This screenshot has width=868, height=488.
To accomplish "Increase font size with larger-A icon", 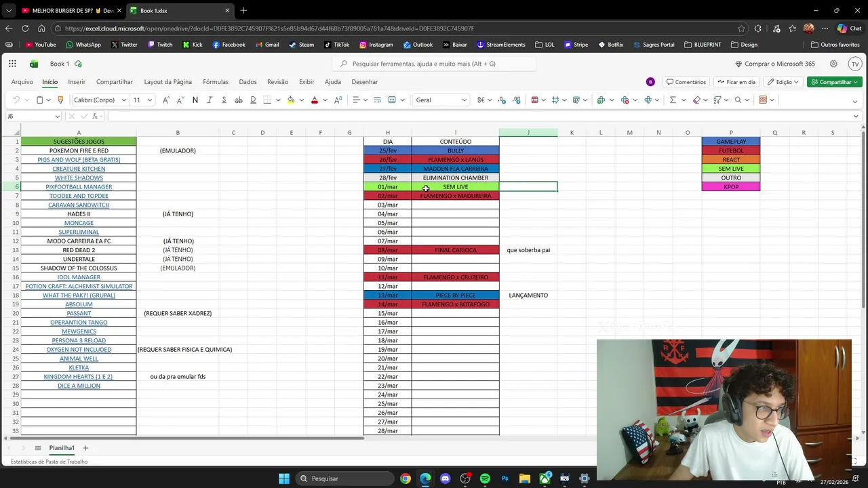I will tap(165, 100).
